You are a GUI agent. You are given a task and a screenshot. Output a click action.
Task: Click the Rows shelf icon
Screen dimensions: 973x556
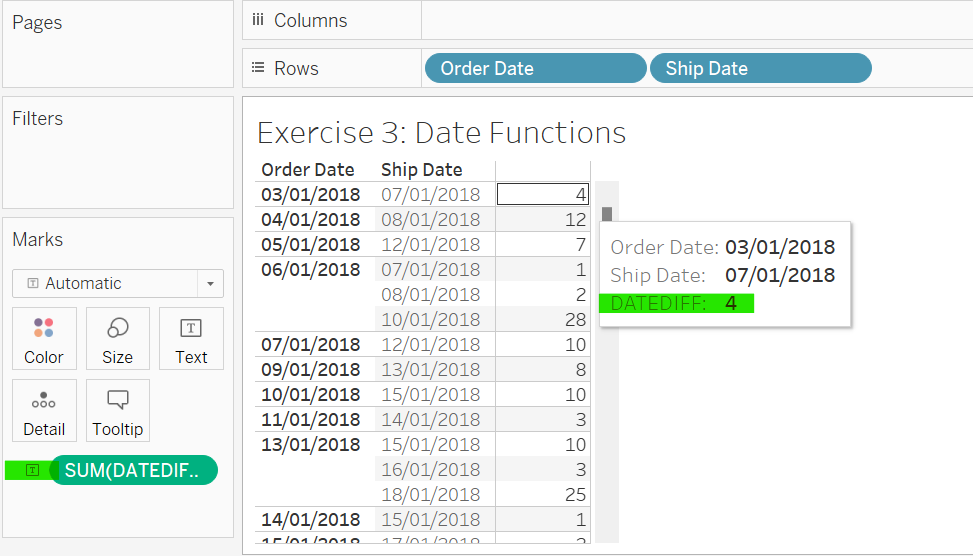(x=258, y=68)
